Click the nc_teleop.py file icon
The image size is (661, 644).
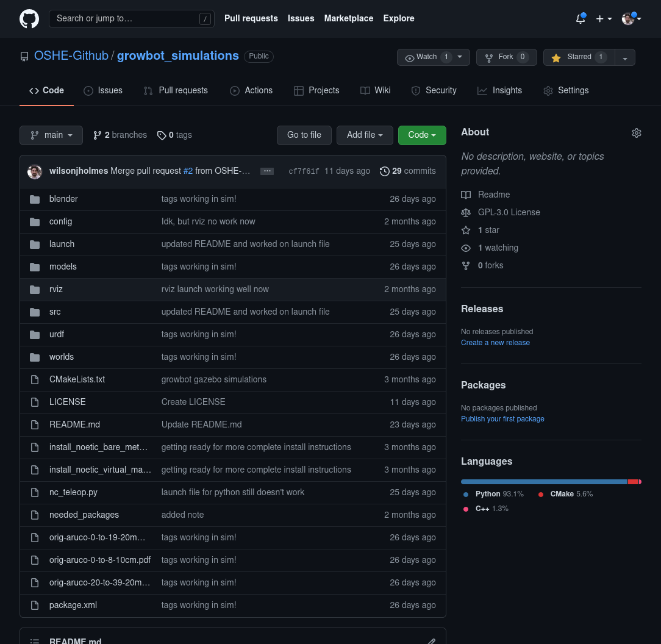[x=35, y=493]
